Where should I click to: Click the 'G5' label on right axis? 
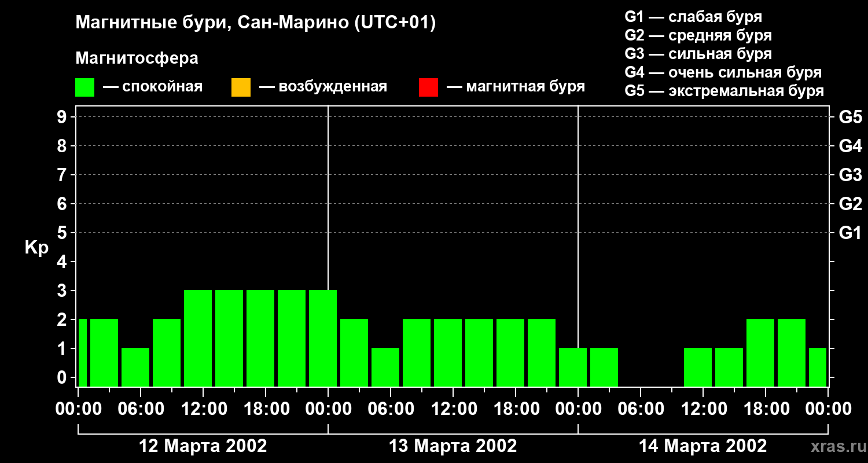850,117
